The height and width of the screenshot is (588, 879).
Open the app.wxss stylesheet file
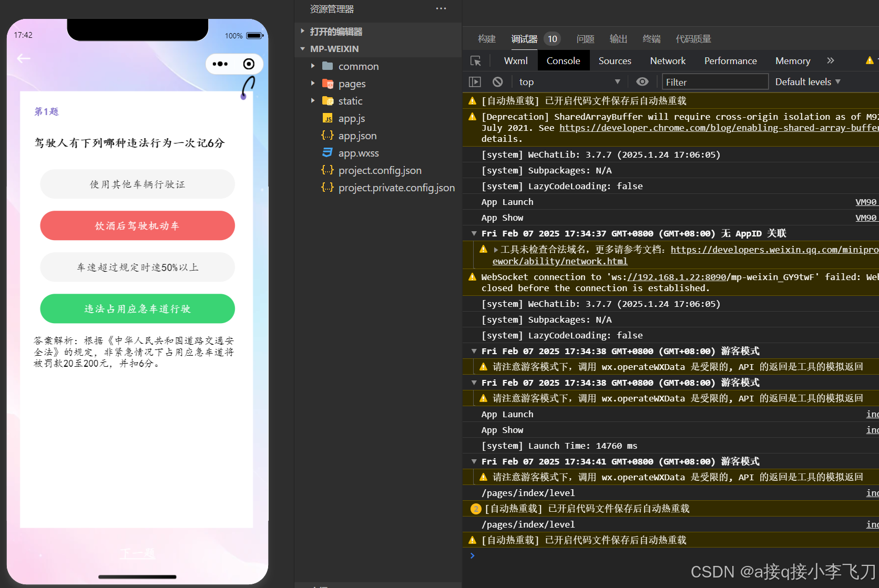[350, 153]
